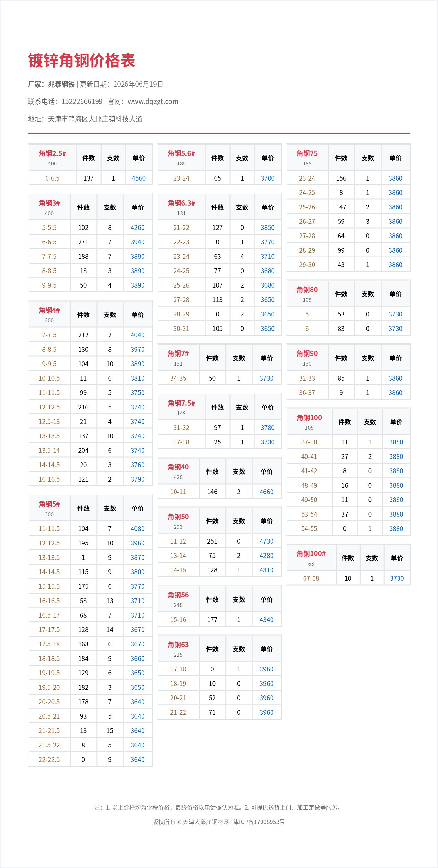Click the manufacturer name 兆泰钢铁
This screenshot has height=868, width=438.
(x=61, y=84)
